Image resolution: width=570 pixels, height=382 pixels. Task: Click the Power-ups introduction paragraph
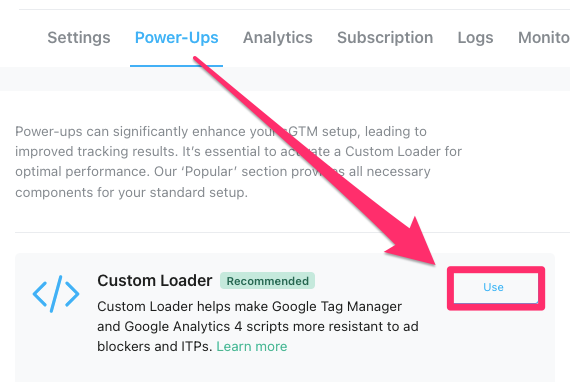click(x=238, y=162)
